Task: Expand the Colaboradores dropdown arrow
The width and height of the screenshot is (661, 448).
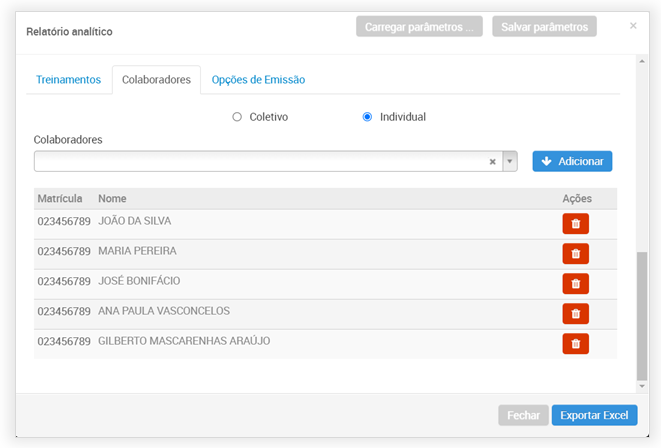Action: [x=510, y=162]
